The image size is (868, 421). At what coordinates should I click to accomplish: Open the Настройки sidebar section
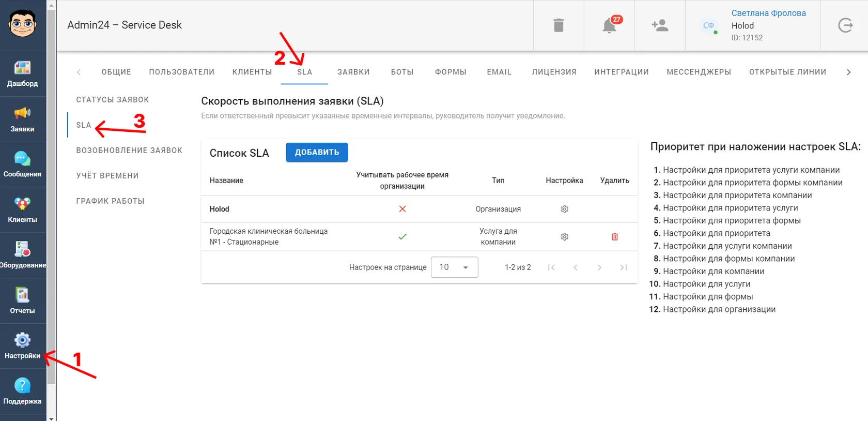coord(23,346)
